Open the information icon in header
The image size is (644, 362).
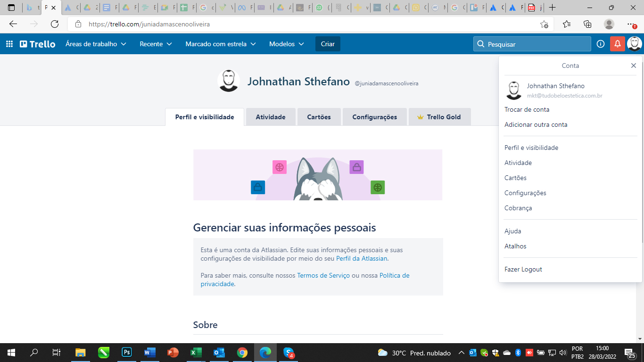pos(601,44)
